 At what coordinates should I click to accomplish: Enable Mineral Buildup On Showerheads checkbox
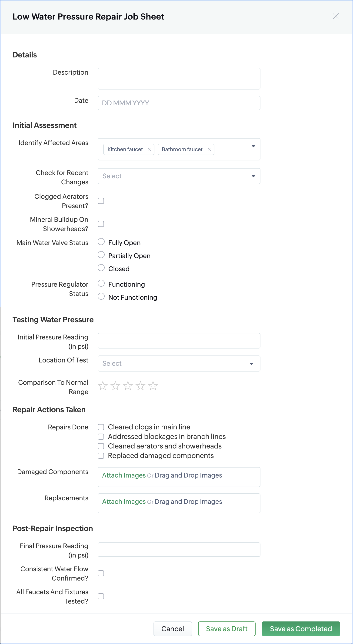tap(101, 224)
